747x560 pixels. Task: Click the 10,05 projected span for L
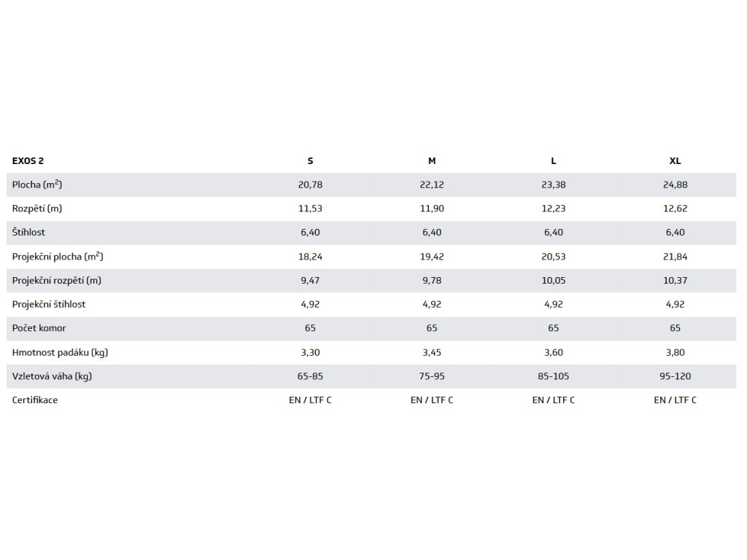pyautogui.click(x=554, y=281)
